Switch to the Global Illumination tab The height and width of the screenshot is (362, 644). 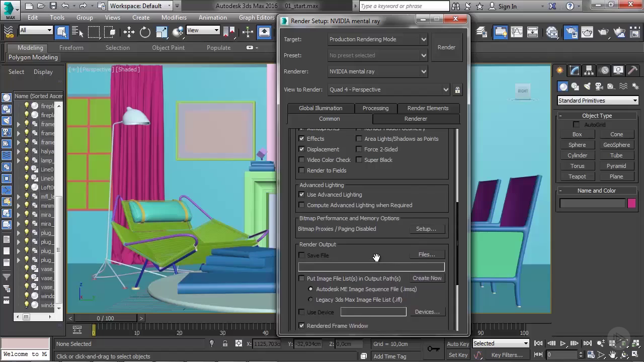coord(320,108)
